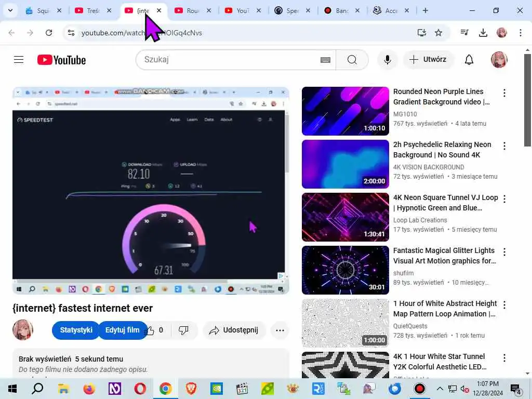The image size is (532, 399).
Task: Open YouTube notifications bell
Action: pyautogui.click(x=469, y=60)
